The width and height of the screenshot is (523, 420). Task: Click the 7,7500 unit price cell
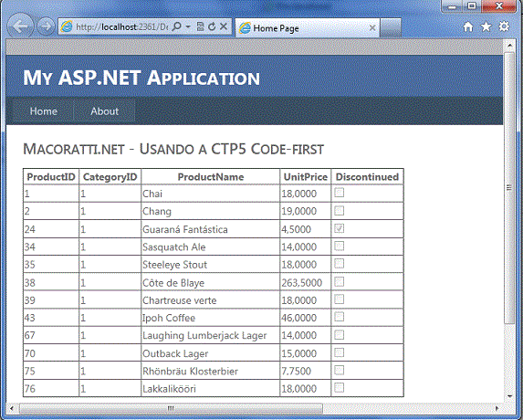pyautogui.click(x=306, y=371)
